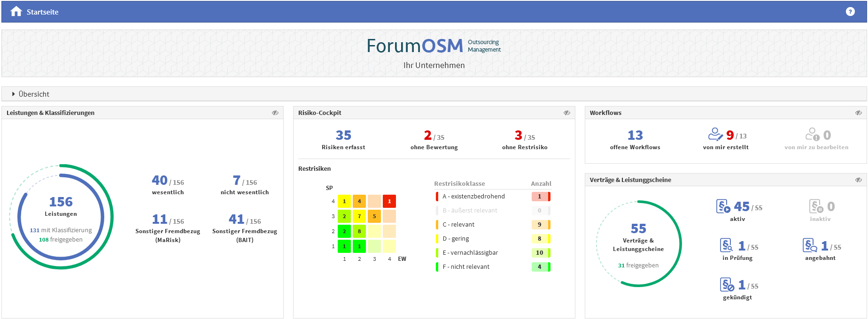The width and height of the screenshot is (868, 319).
Task: Click '131 mit Klassifizierung' in the chart
Action: 61,230
